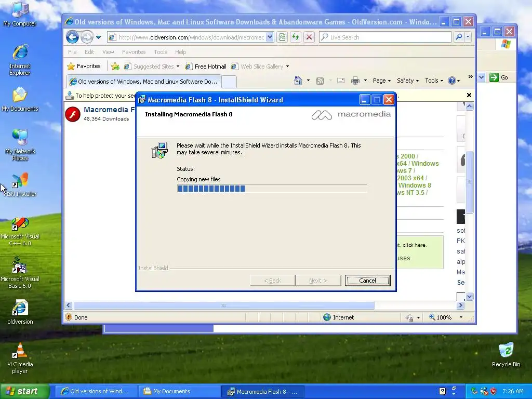
Task: Open a new blank tab
Action: click(229, 82)
